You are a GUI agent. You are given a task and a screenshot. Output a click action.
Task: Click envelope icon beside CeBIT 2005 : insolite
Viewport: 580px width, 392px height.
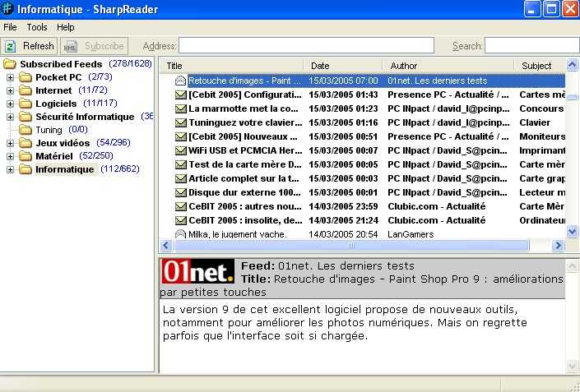[x=180, y=220]
